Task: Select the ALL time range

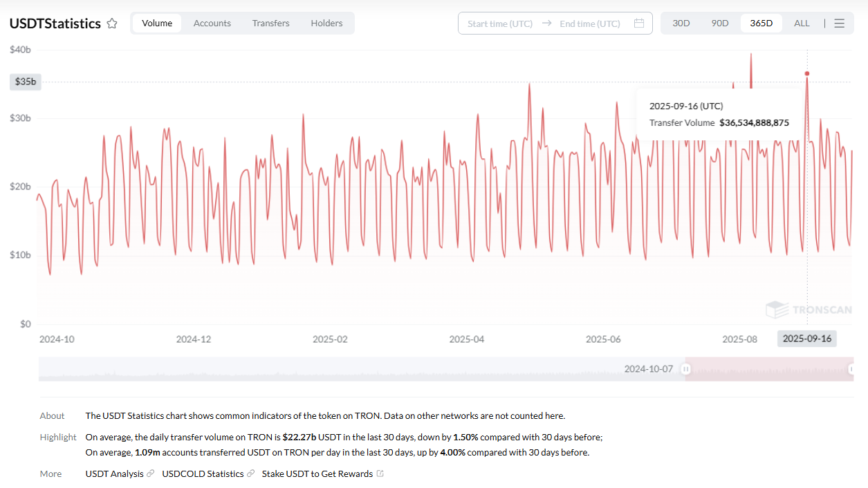Action: (802, 24)
